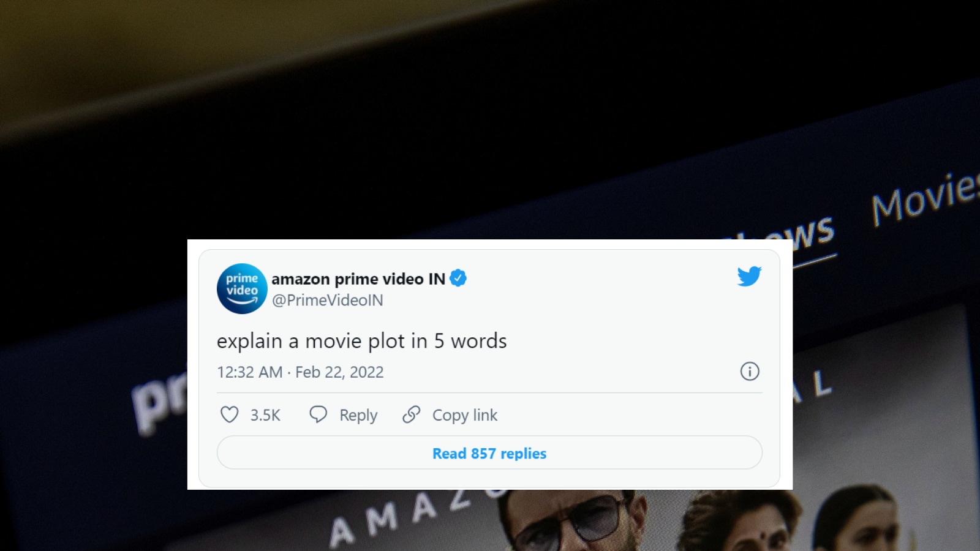The image size is (980, 551).
Task: Click the reply speech bubble icon
Action: (x=318, y=414)
